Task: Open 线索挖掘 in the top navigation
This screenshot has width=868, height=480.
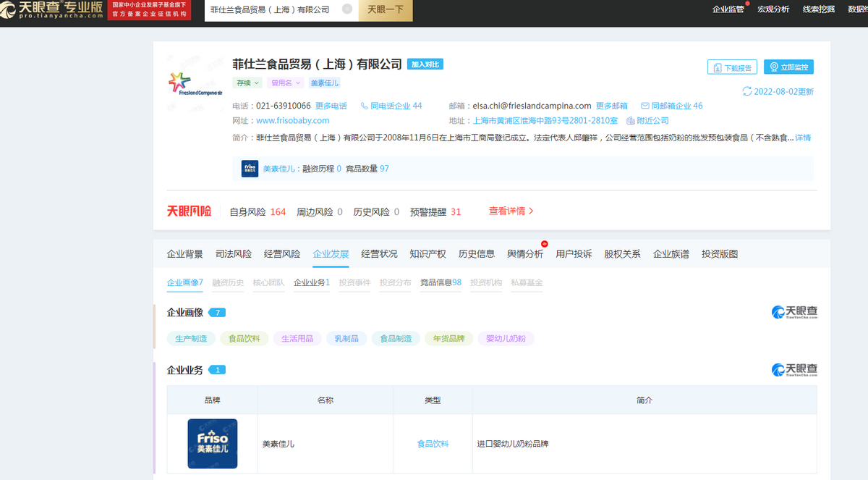Action: click(819, 9)
